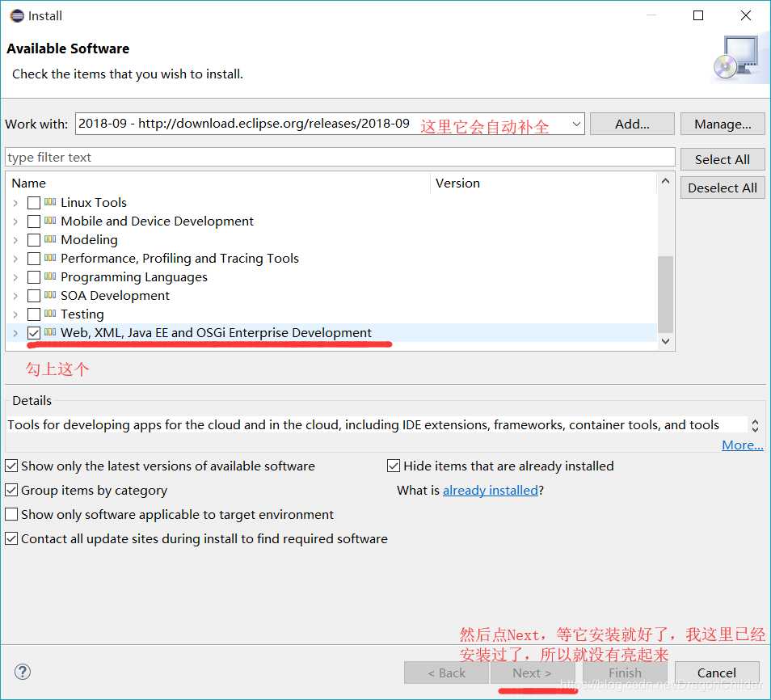This screenshot has width=771, height=700.
Task: Click the software list scroll up arrow
Action: tap(665, 181)
